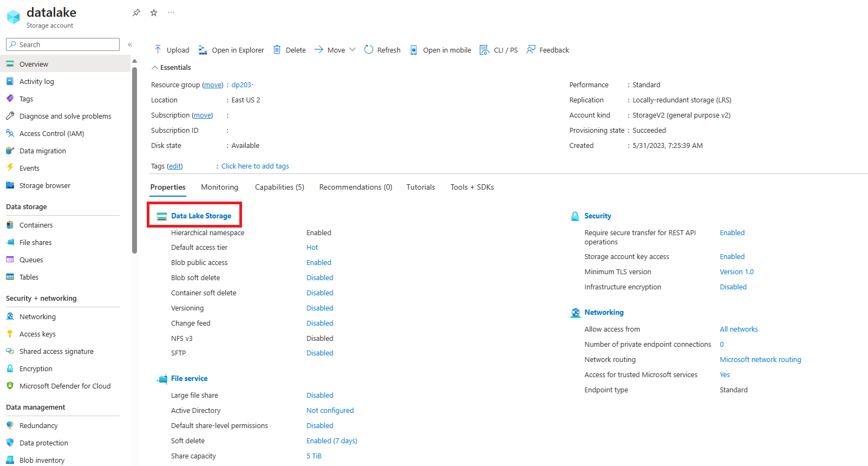Click Enabled value for Blob public access
This screenshot has width=868, height=466.
click(x=319, y=263)
